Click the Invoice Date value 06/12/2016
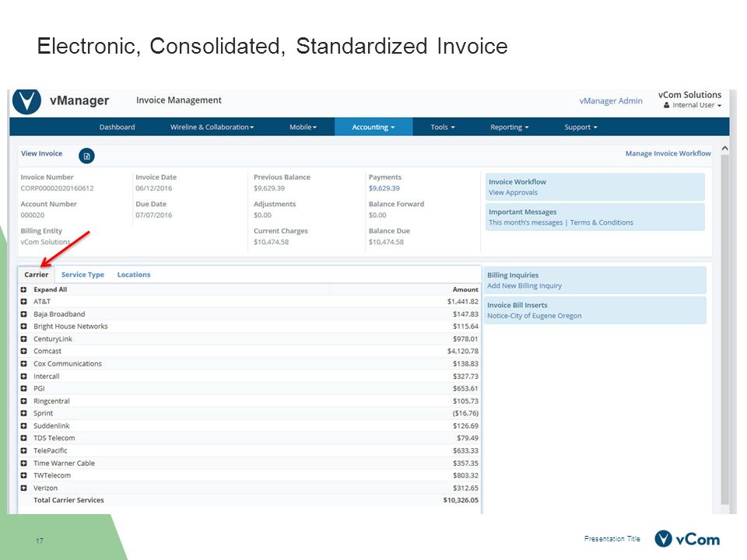The image size is (747, 560). point(154,188)
